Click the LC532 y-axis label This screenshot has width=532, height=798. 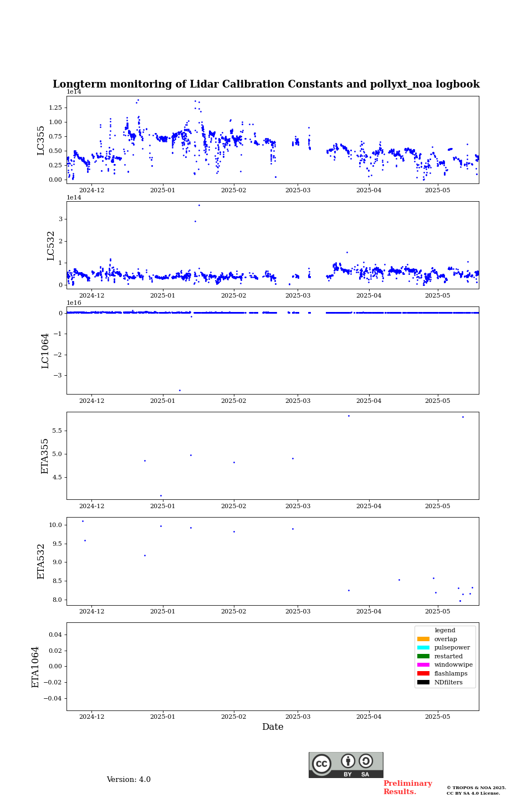(x=51, y=245)
